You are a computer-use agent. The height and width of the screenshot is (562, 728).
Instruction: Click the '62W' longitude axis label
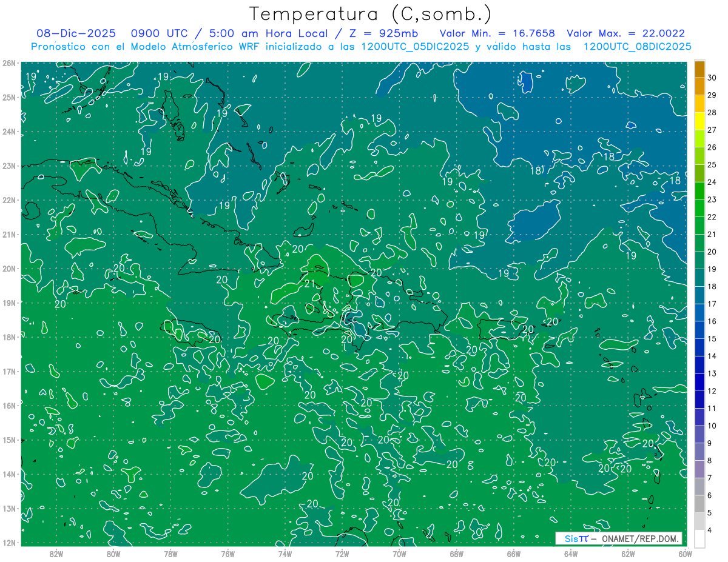(628, 554)
